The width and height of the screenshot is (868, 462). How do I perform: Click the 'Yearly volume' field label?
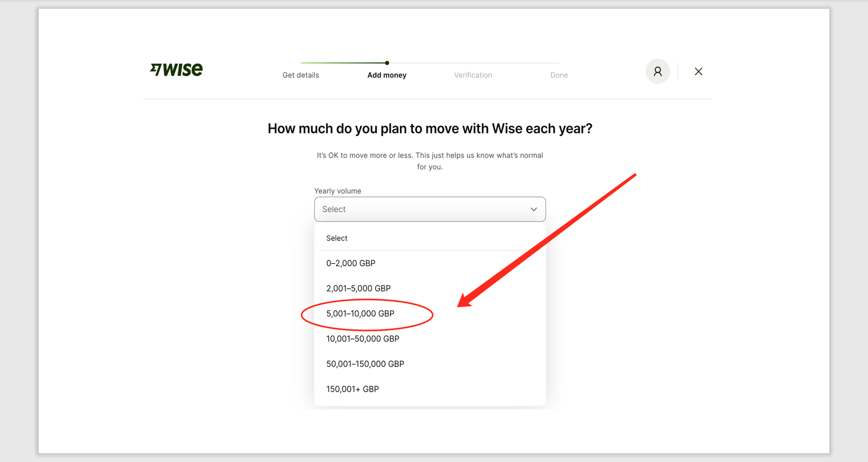click(x=338, y=191)
